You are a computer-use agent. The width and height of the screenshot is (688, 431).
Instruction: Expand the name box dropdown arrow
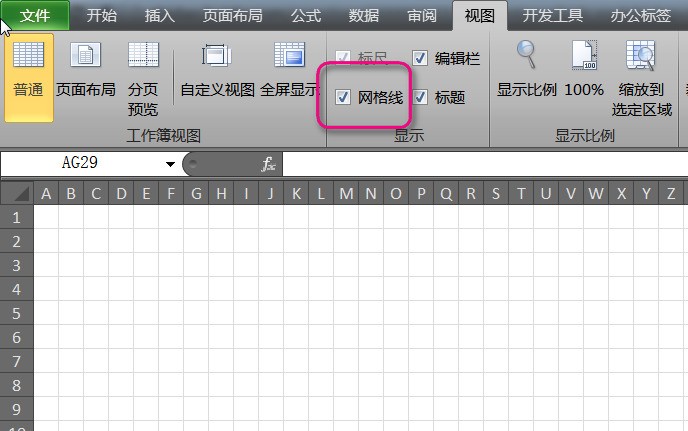tap(170, 164)
